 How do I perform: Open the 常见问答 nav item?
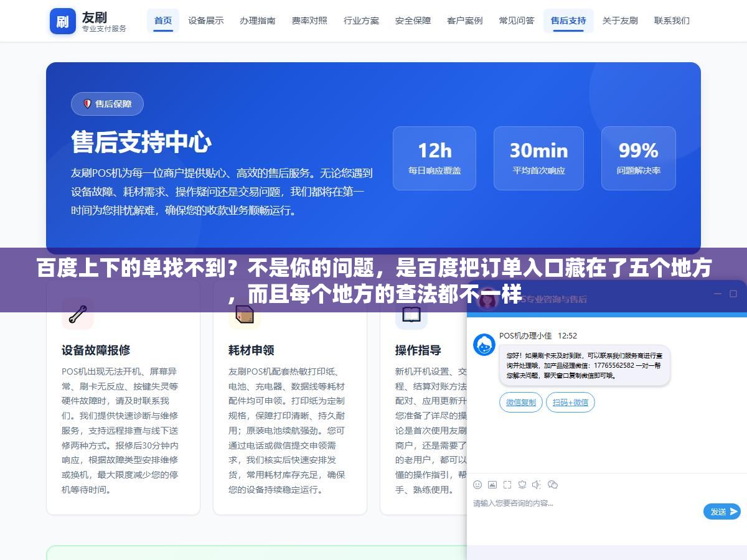[517, 21]
